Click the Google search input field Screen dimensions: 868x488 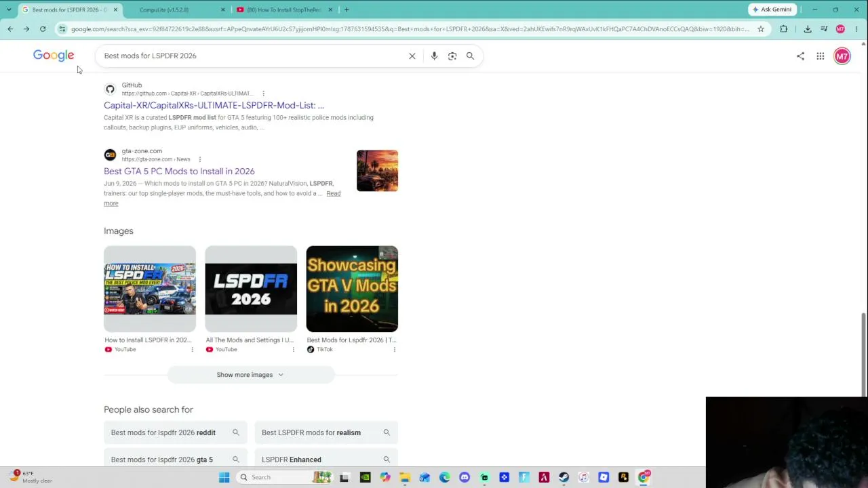tap(251, 56)
